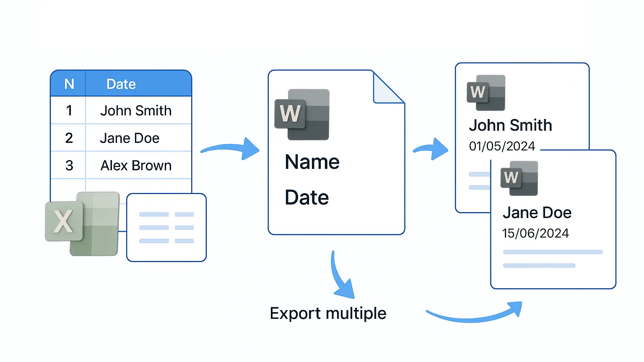644x362 pixels.
Task: Click the date 15/06/2024
Action: (535, 233)
